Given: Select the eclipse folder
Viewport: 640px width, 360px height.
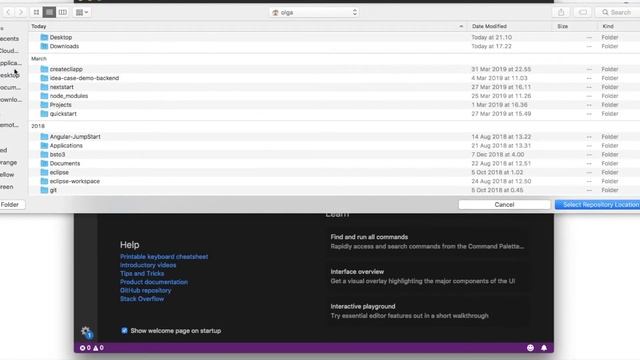Looking at the screenshot, I should (335, 173).
